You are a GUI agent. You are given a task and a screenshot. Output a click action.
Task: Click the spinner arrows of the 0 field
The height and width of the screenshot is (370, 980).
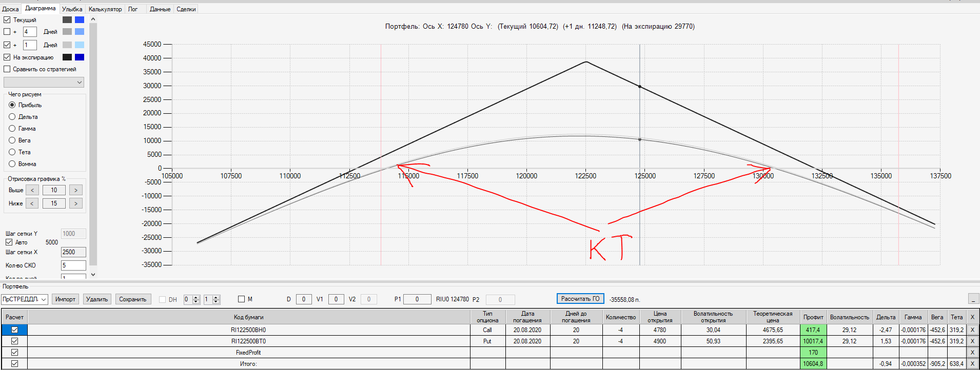pyautogui.click(x=196, y=299)
